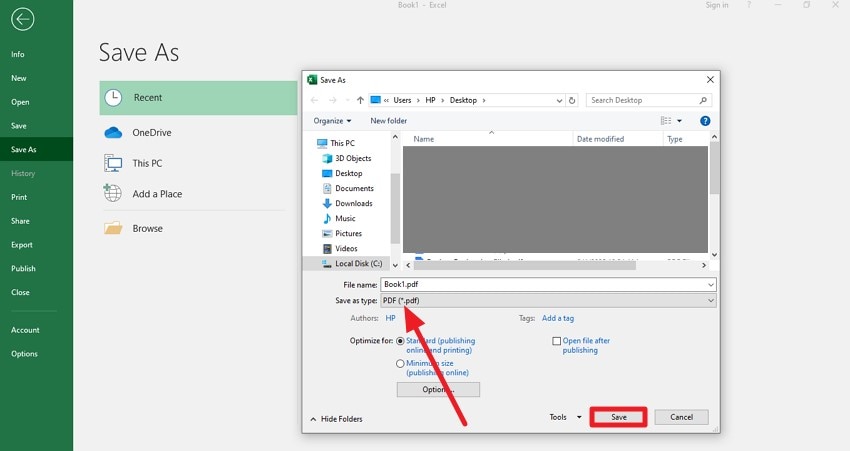The width and height of the screenshot is (850, 451).
Task: Select the Recent clock icon
Action: pos(113,98)
